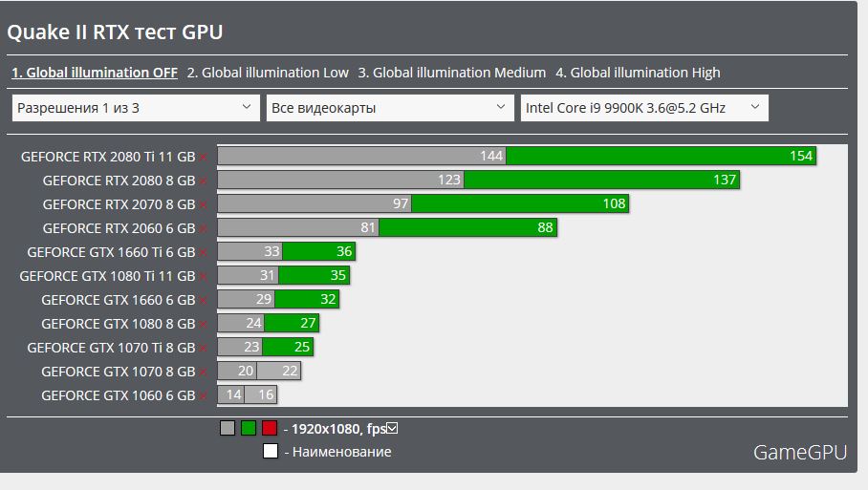This screenshot has height=490, width=868.
Task: Click the GEFORCE GTX 1660 Ti 6 GB label
Action: tap(111, 252)
